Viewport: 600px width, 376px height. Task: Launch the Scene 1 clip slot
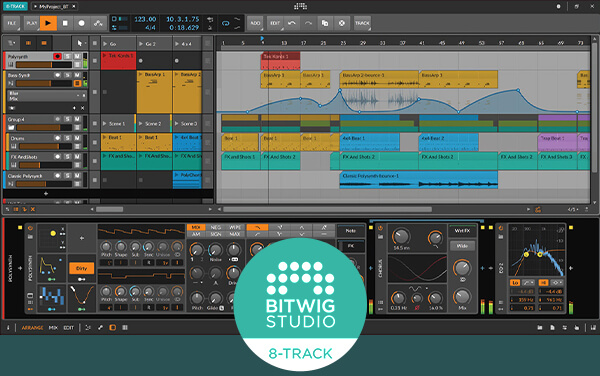click(x=118, y=124)
